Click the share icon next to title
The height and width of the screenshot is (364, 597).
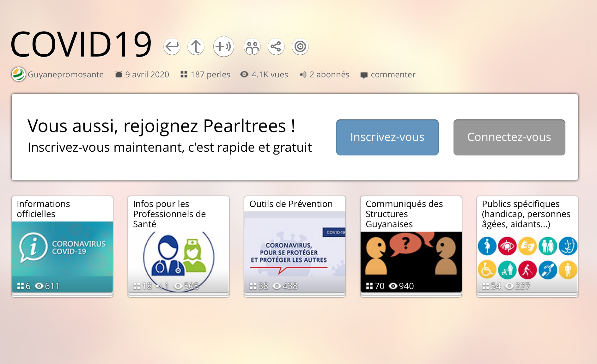click(x=276, y=46)
